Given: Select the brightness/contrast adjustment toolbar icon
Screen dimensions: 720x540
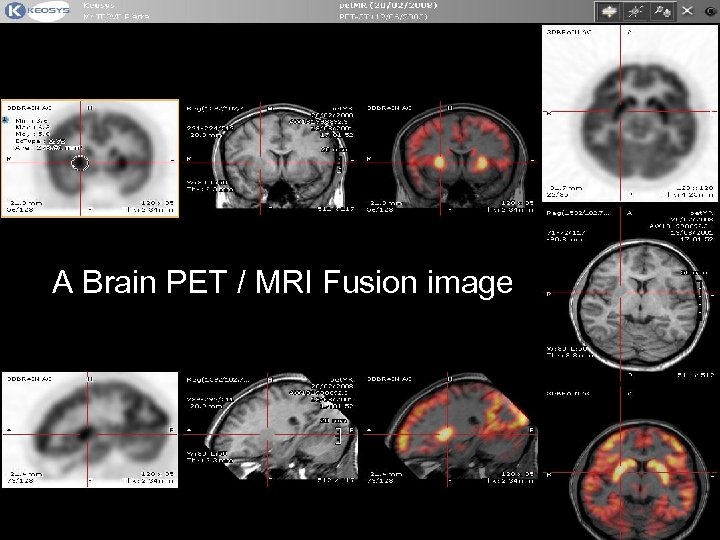Looking at the screenshot, I should coord(635,11).
